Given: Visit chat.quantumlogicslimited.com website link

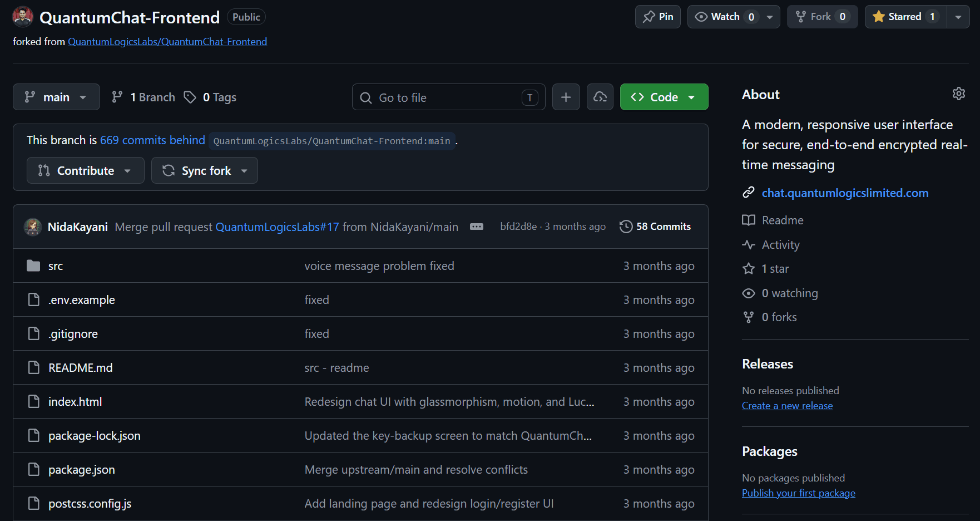Looking at the screenshot, I should click(x=845, y=193).
